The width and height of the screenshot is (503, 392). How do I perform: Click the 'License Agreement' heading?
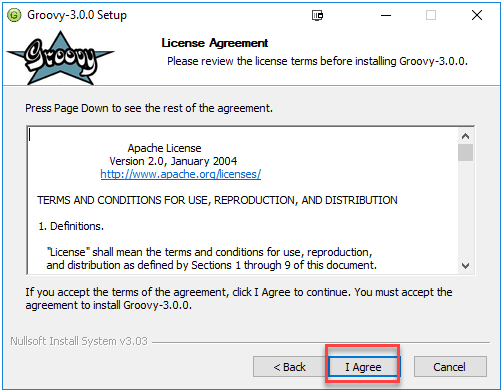(x=215, y=43)
